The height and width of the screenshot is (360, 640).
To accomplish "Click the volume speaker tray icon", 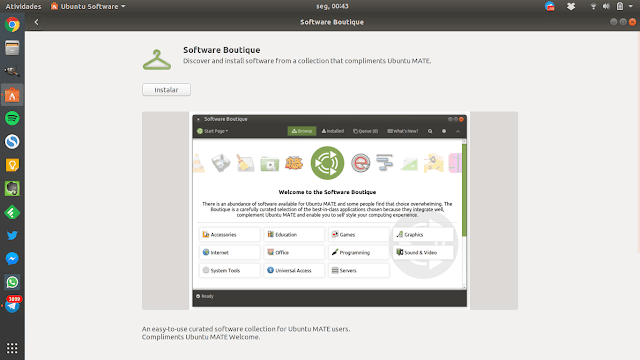I will 606,6.
